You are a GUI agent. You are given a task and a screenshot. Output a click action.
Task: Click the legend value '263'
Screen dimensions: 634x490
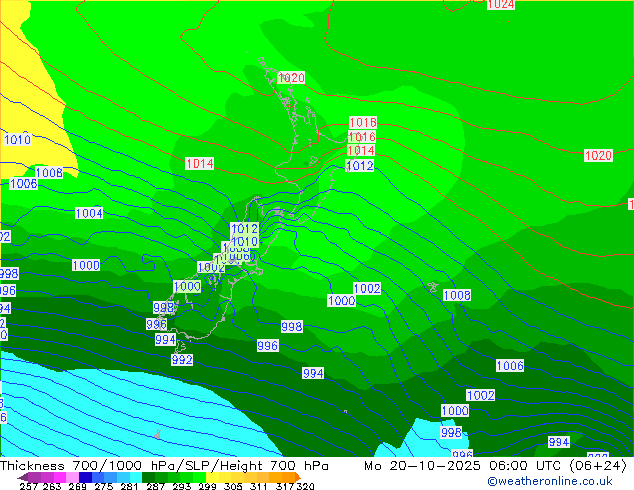tap(51, 486)
